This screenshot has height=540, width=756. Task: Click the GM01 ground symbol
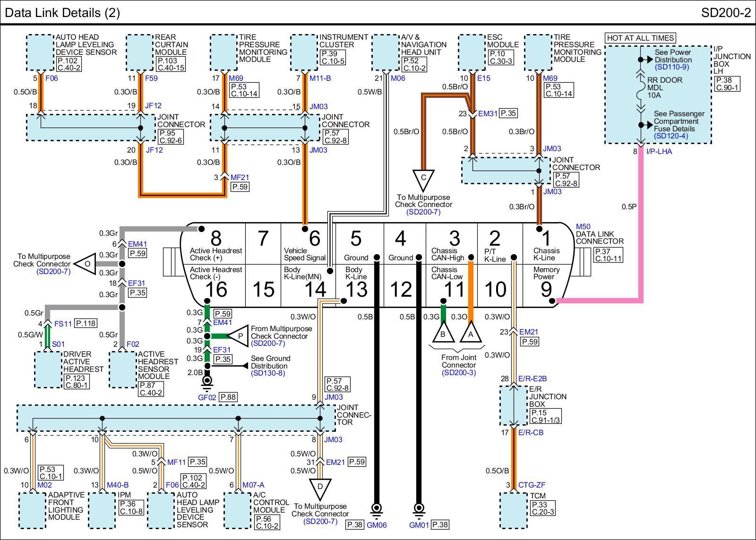(419, 509)
